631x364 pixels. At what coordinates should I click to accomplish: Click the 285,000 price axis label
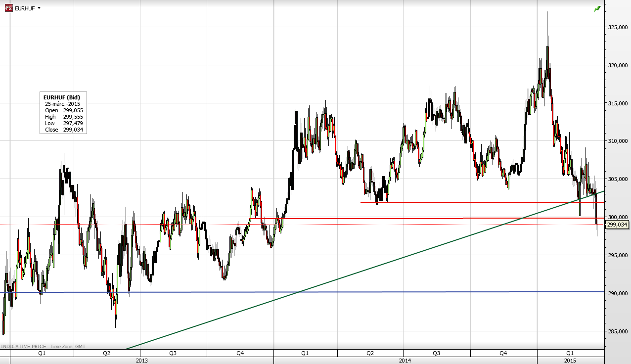pyautogui.click(x=618, y=331)
